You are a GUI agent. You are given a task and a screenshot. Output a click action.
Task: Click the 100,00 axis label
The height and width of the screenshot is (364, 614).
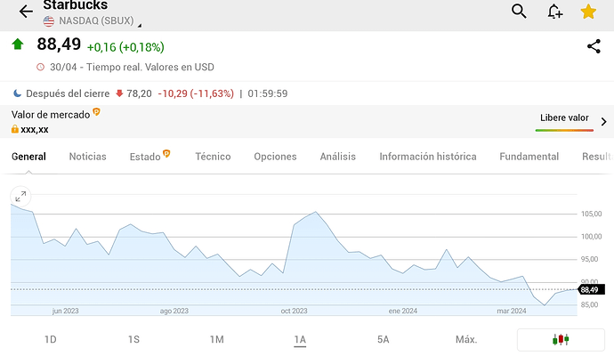click(x=591, y=237)
